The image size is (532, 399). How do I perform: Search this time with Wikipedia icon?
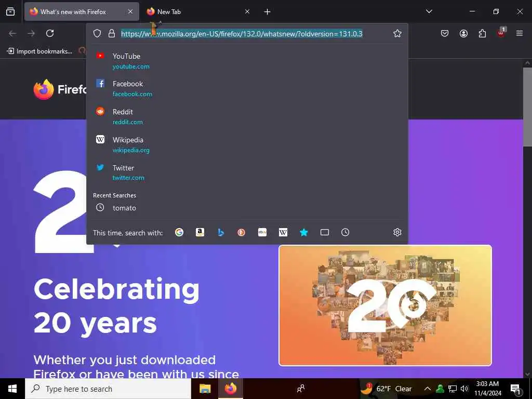283,232
